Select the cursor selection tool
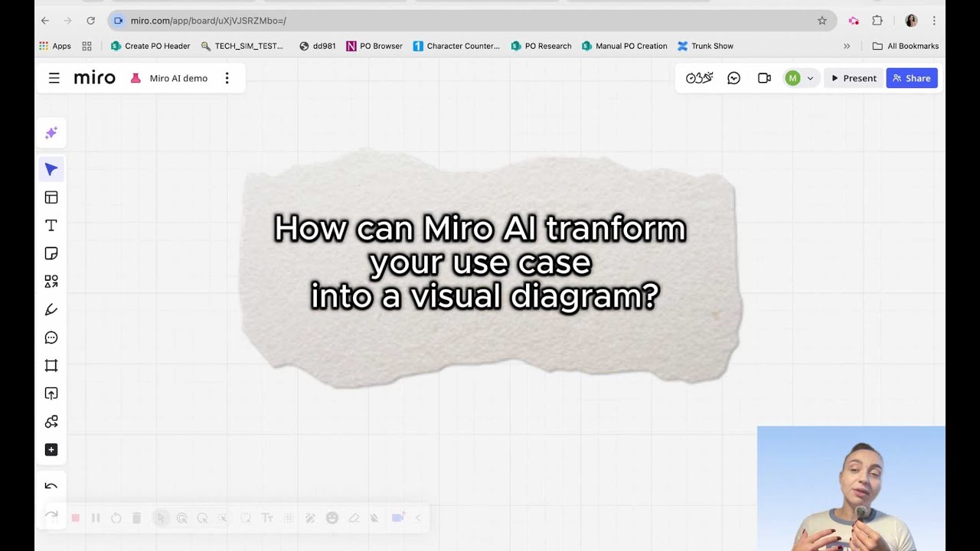The image size is (980, 551). [51, 169]
